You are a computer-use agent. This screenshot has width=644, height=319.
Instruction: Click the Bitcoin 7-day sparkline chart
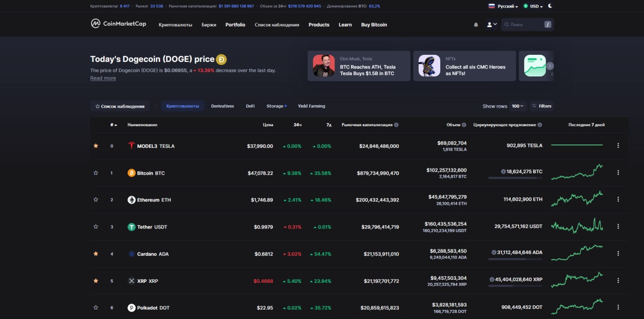pyautogui.click(x=577, y=172)
